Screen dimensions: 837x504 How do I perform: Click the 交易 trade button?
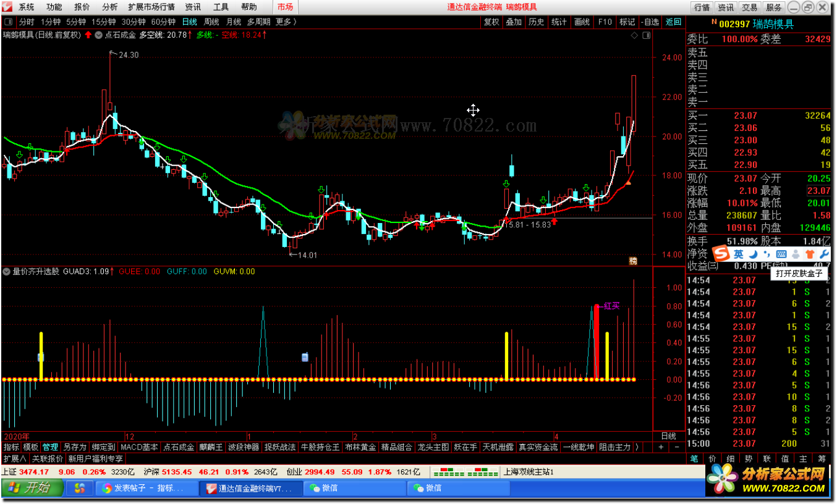click(x=750, y=7)
